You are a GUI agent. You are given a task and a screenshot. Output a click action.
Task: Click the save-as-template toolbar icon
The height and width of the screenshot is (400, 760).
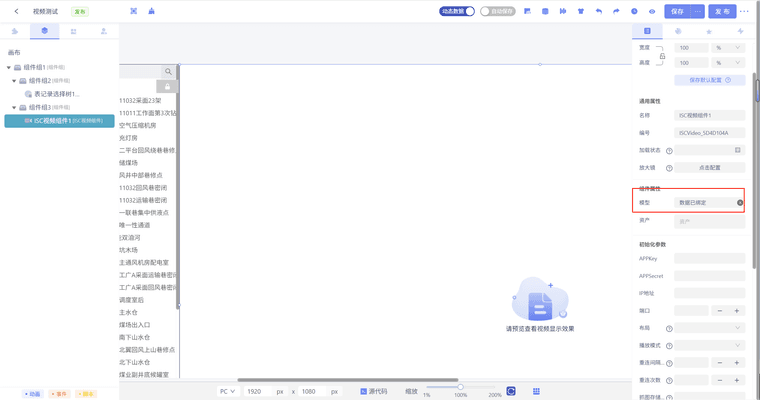pyautogui.click(x=527, y=11)
